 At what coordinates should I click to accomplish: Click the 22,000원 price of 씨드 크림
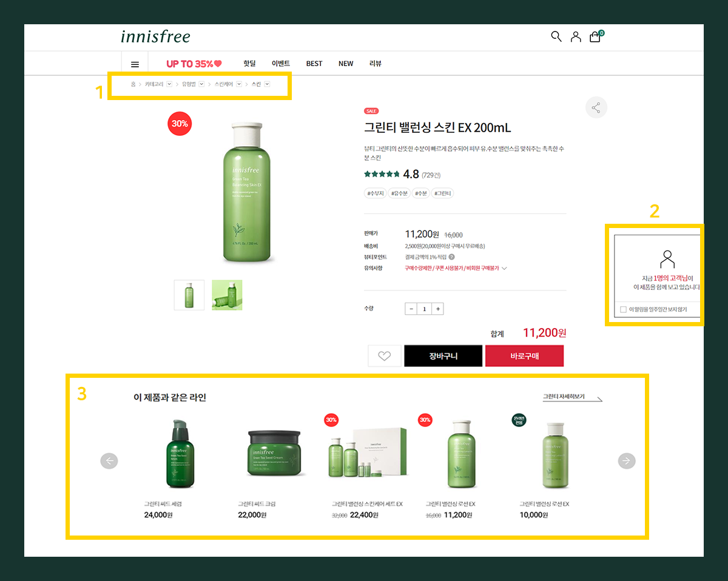point(252,515)
